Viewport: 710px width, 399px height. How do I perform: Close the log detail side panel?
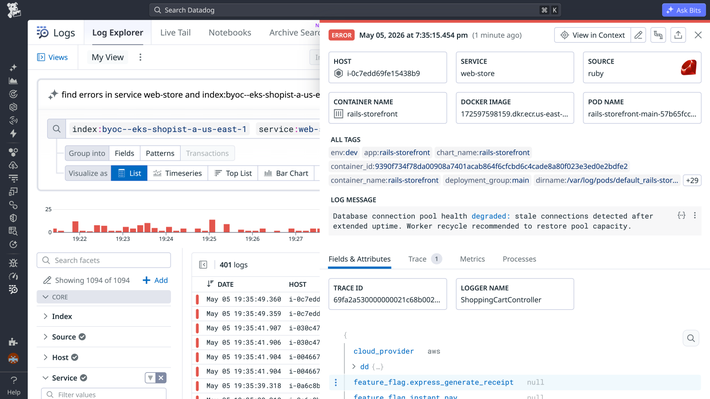coord(698,35)
